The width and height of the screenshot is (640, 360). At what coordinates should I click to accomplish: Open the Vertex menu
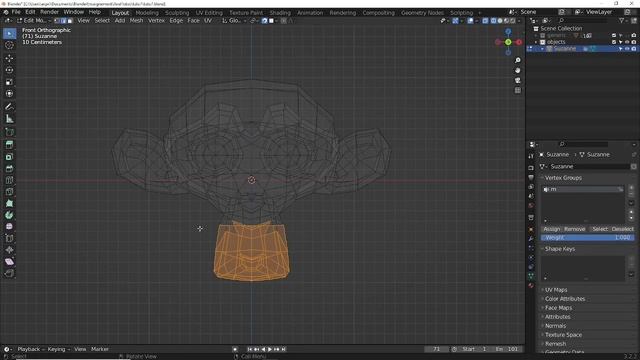click(156, 20)
